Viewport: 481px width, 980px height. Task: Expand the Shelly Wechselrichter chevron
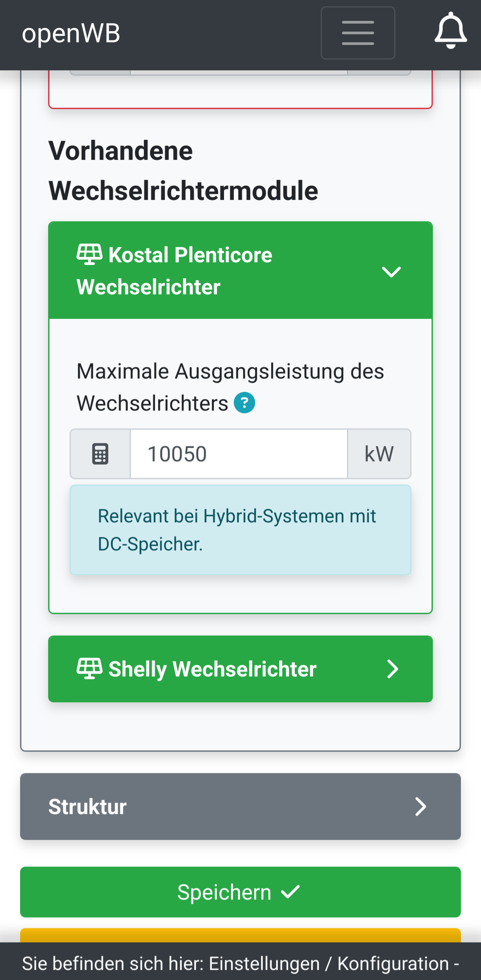[x=392, y=669]
